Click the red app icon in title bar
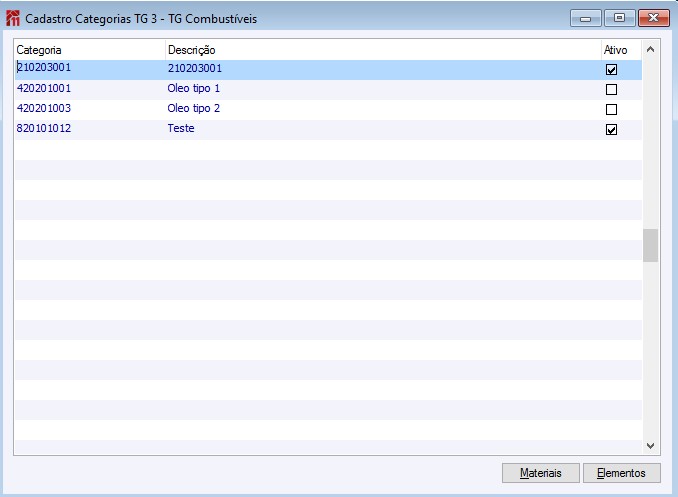678x497 pixels. click(x=13, y=18)
